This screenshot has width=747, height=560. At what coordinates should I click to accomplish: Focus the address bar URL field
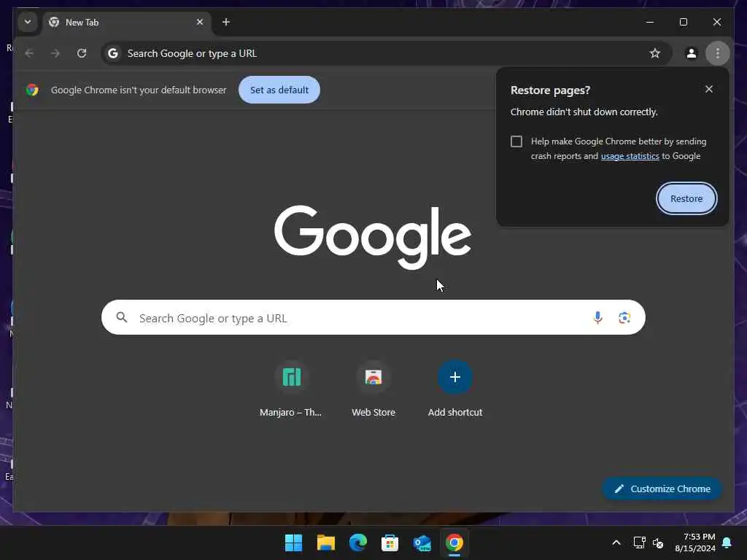(x=386, y=53)
